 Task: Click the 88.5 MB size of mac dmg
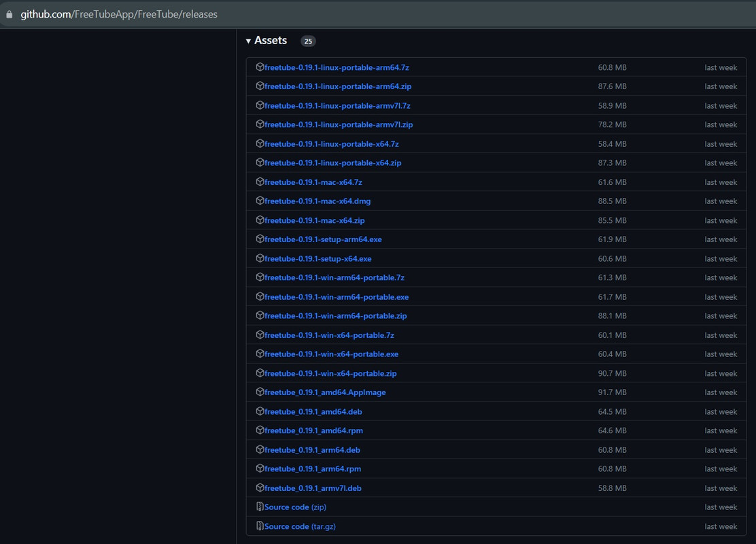[x=613, y=201]
